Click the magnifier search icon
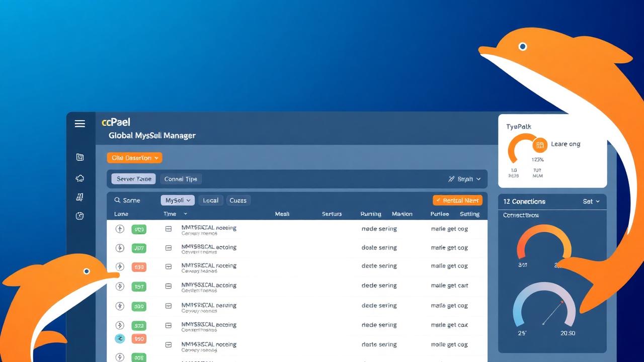This screenshot has width=644, height=362. click(117, 200)
